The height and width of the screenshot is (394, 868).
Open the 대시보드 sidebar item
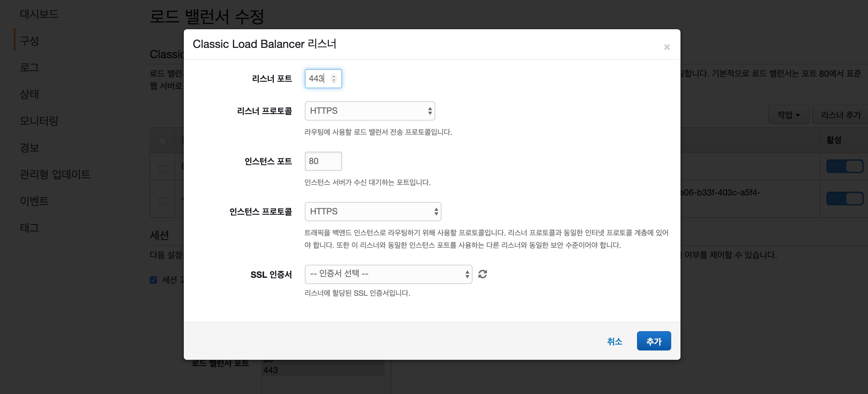click(39, 14)
